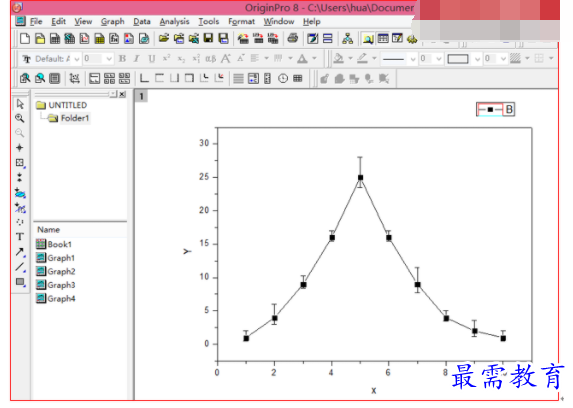Click the Save Project floppy icon

tap(208, 38)
